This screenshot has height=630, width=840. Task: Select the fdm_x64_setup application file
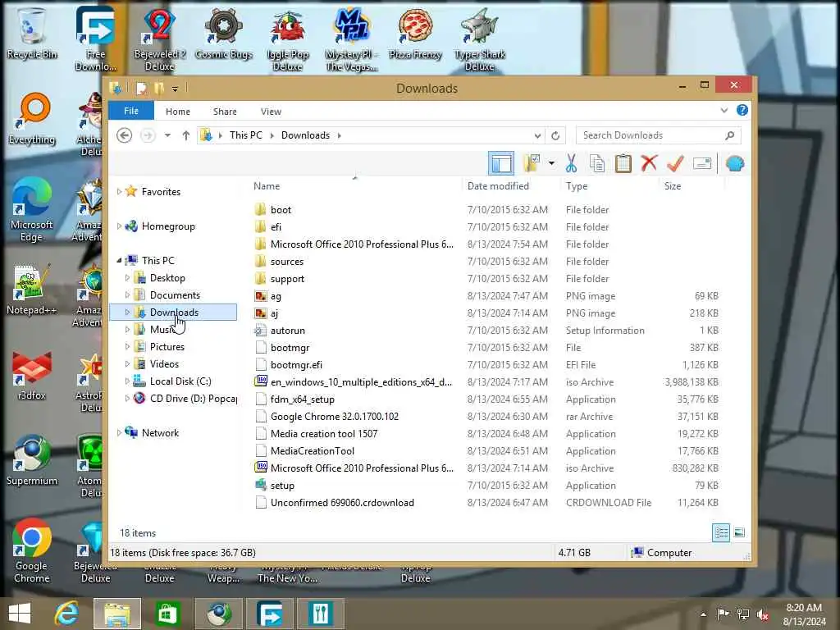click(x=303, y=399)
